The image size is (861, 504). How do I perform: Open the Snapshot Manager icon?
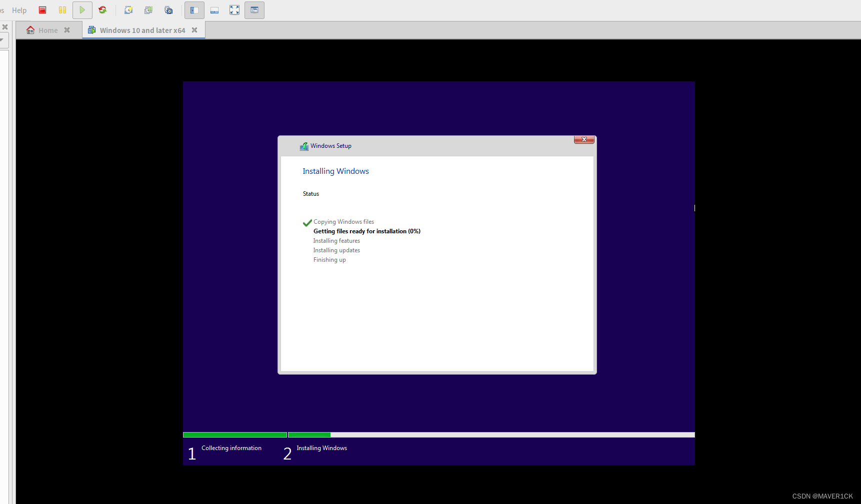(168, 10)
